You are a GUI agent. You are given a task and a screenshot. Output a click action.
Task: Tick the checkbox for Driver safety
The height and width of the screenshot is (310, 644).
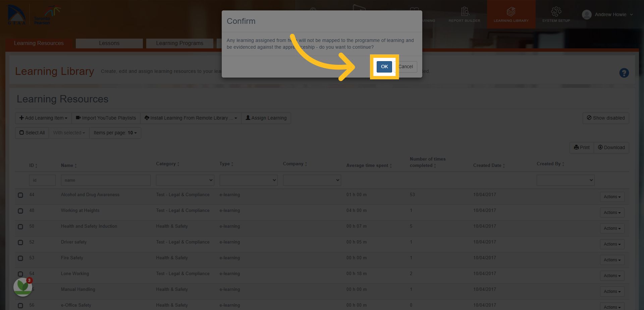20,242
